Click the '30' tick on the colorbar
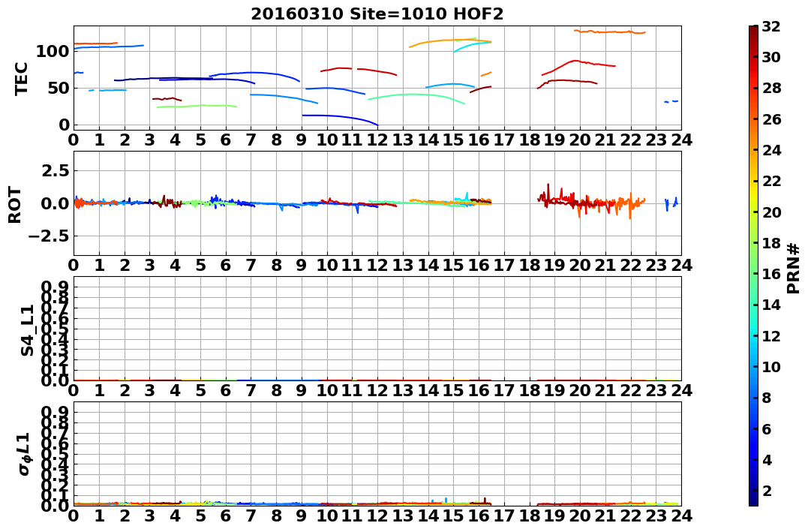 point(771,57)
